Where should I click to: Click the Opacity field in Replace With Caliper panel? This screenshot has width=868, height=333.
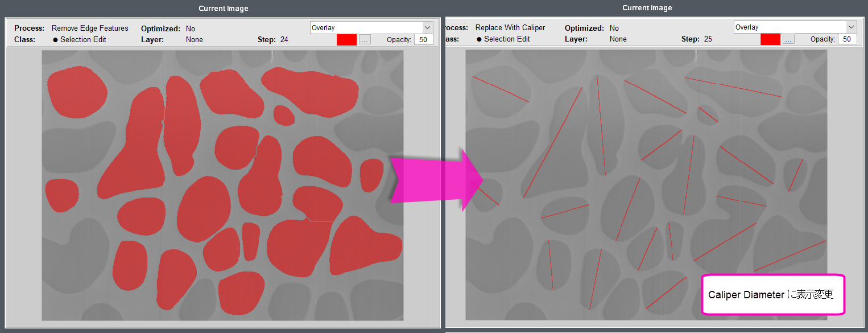tap(847, 39)
